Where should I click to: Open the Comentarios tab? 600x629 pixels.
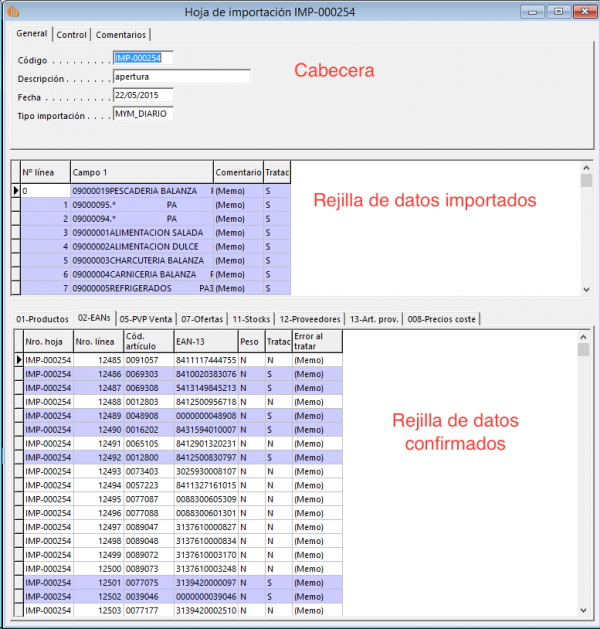121,34
